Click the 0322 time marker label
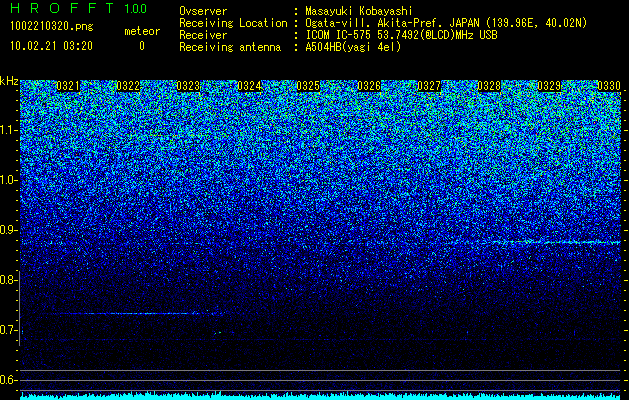629x400 pixels. tap(128, 86)
